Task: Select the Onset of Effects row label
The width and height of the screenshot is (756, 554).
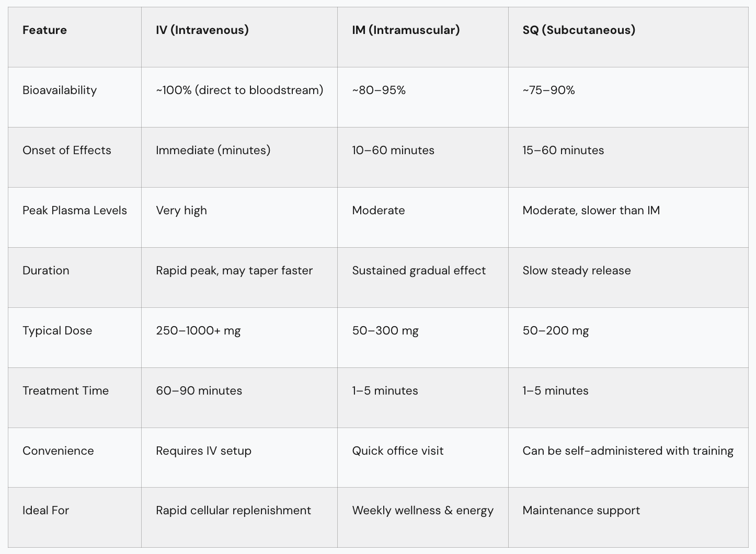Action: point(67,151)
